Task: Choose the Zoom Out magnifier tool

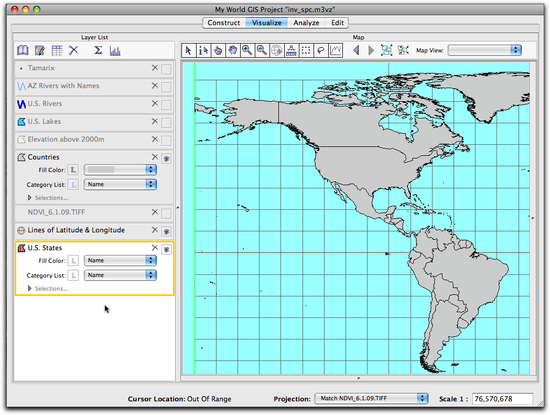Action: 262,51
